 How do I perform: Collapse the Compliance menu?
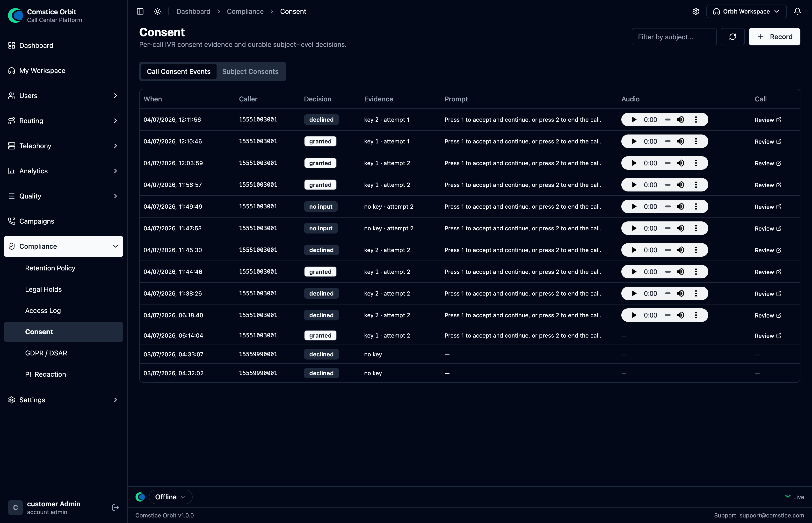point(64,246)
